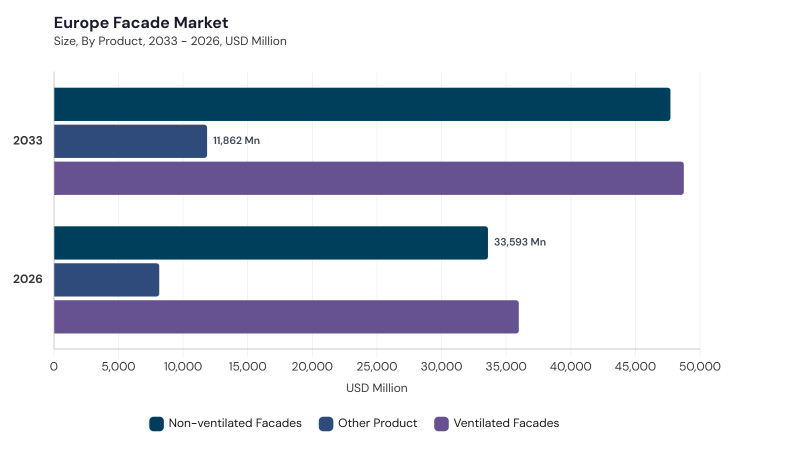800x450 pixels.
Task: Click the 2026 axis category label
Action: (x=28, y=279)
